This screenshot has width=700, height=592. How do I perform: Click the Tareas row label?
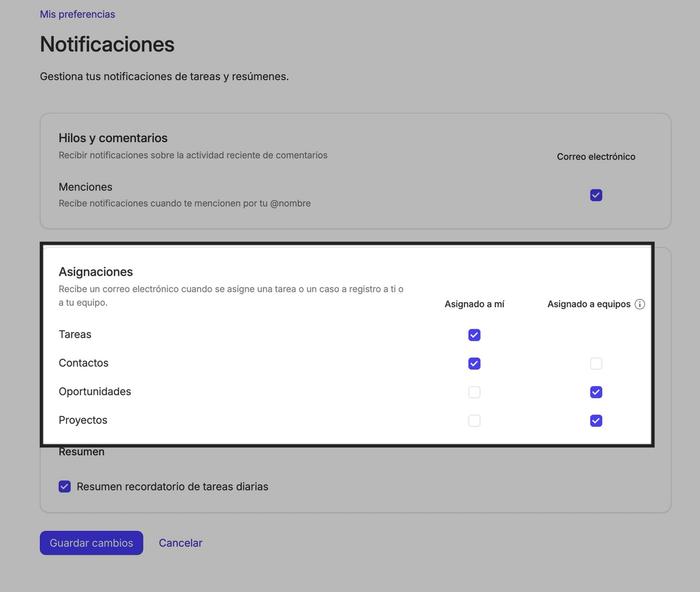(75, 334)
